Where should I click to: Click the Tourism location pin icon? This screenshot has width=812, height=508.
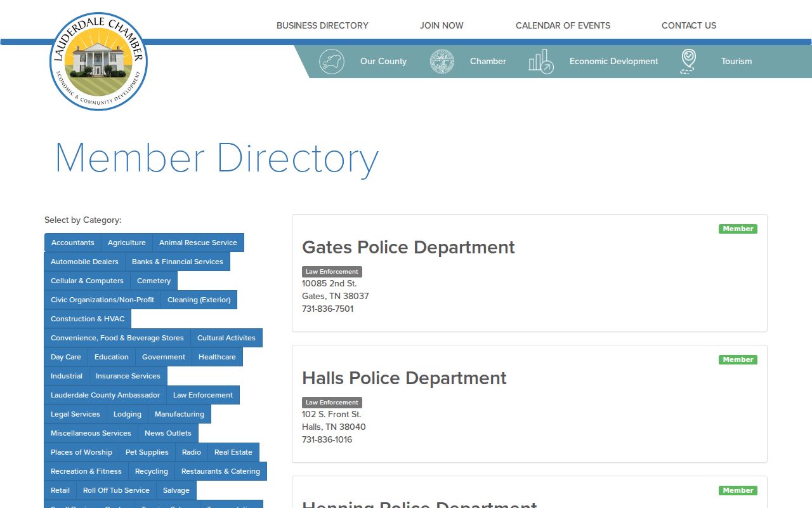688,62
